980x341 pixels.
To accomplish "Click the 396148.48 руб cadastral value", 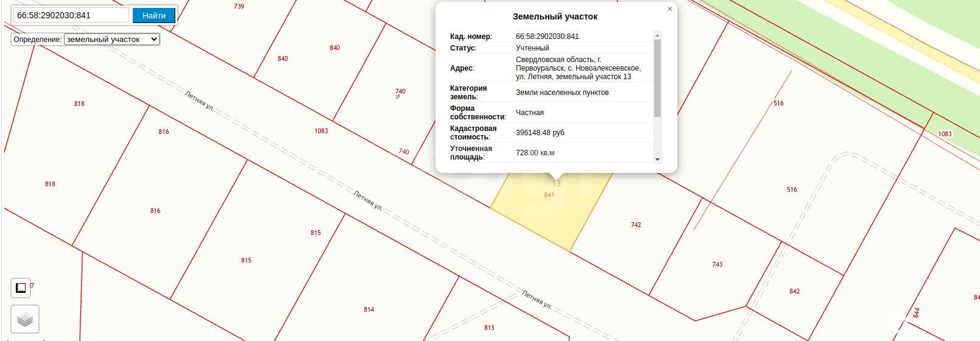I will pyautogui.click(x=540, y=133).
